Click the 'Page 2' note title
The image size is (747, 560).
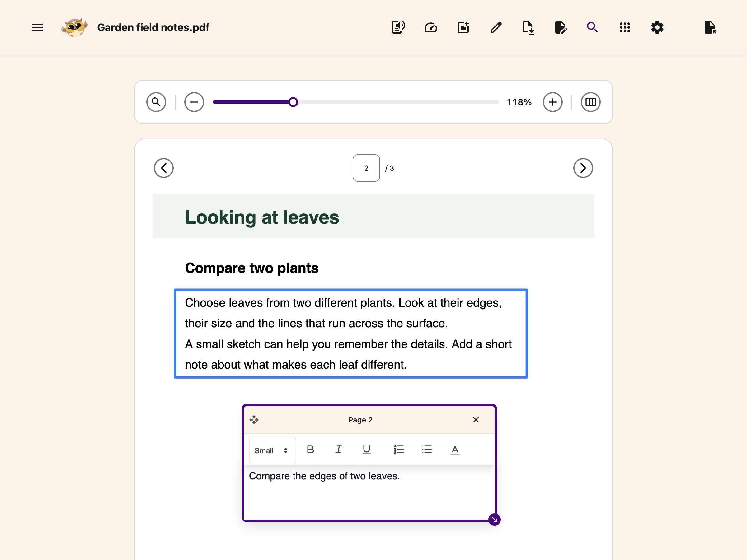pos(360,420)
